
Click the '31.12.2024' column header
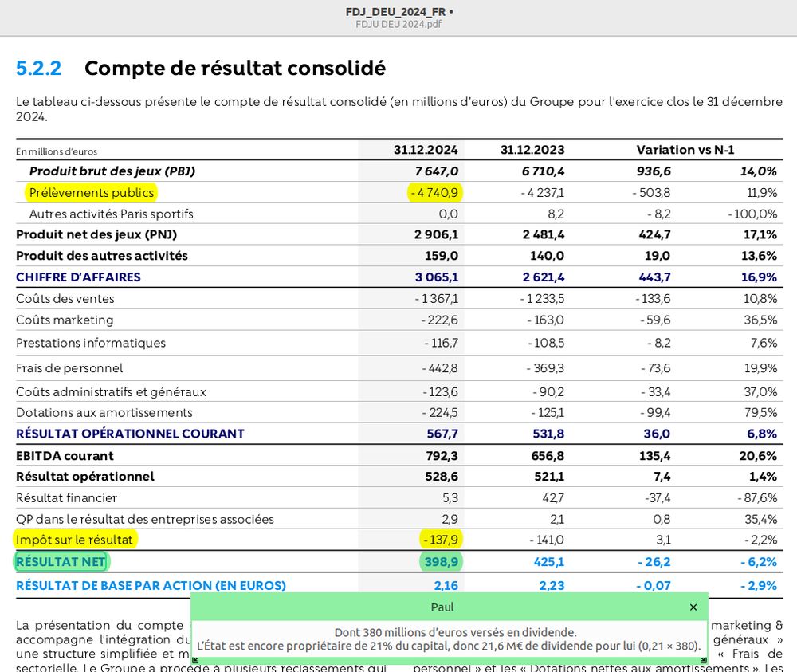pos(426,150)
